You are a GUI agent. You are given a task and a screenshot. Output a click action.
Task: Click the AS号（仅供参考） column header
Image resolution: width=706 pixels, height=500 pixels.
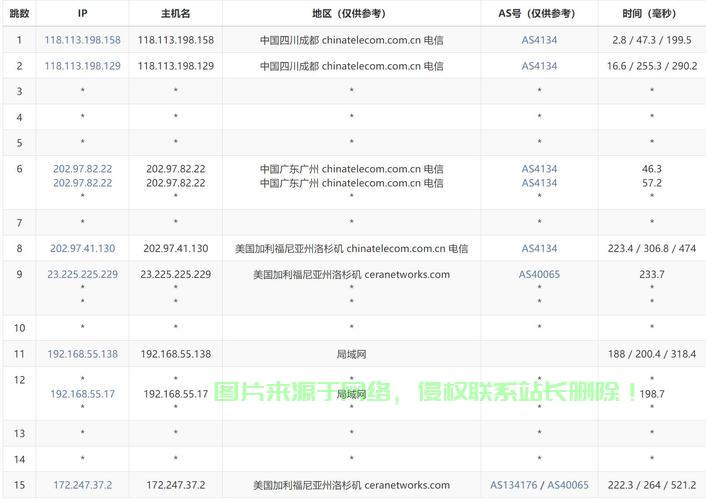pos(538,14)
